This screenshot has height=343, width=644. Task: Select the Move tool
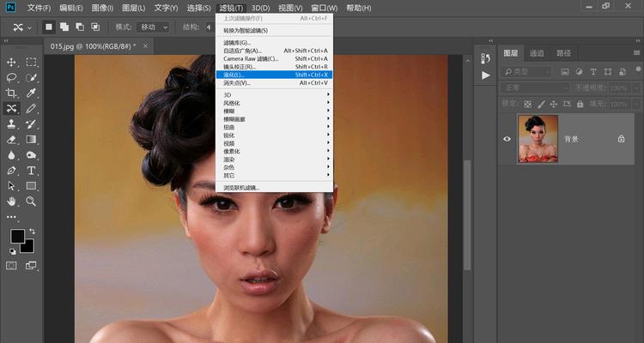[x=11, y=62]
